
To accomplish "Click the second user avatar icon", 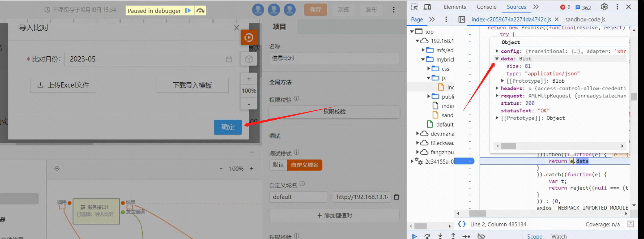I will (x=274, y=10).
